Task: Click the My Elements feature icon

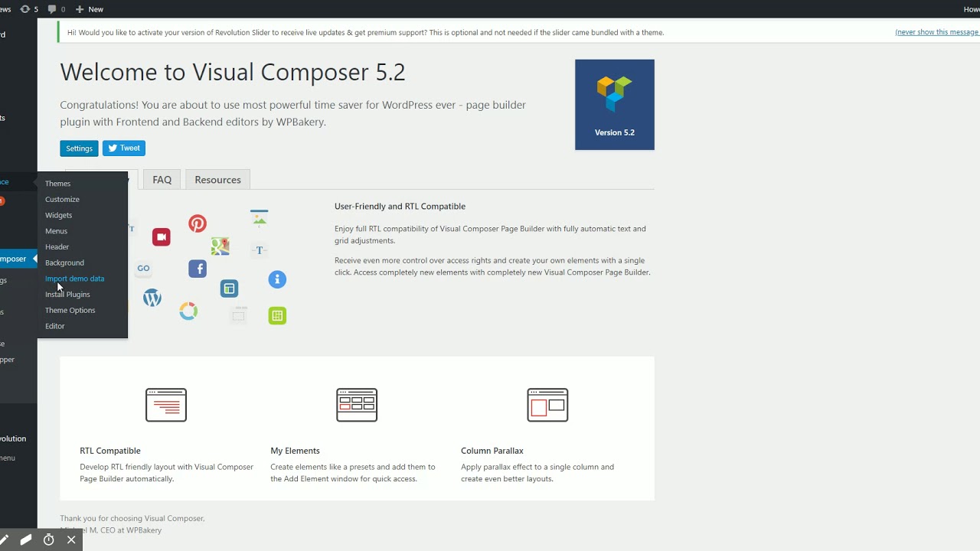Action: (x=357, y=405)
